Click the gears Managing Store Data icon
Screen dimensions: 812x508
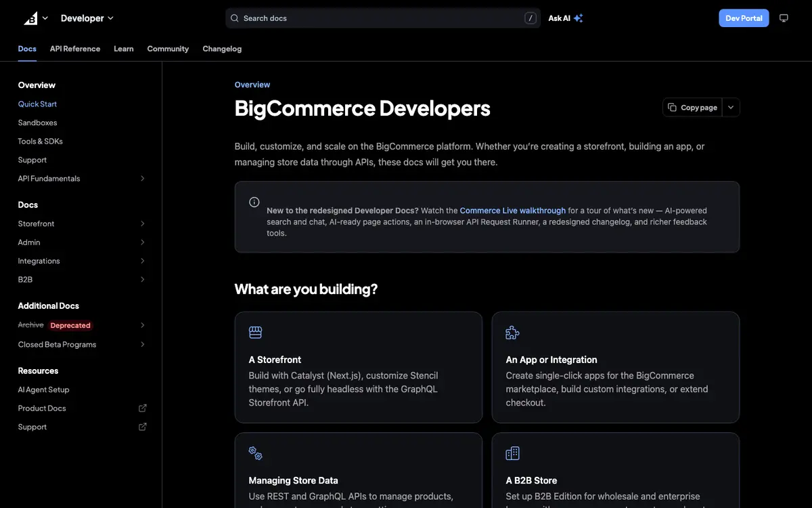click(x=255, y=453)
